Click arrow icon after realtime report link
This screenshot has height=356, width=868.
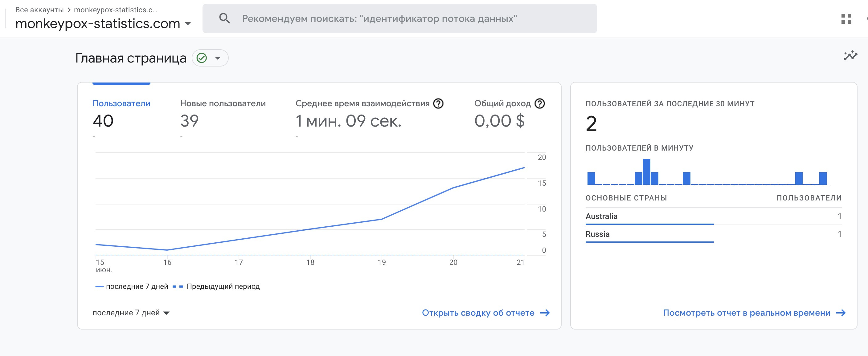841,313
